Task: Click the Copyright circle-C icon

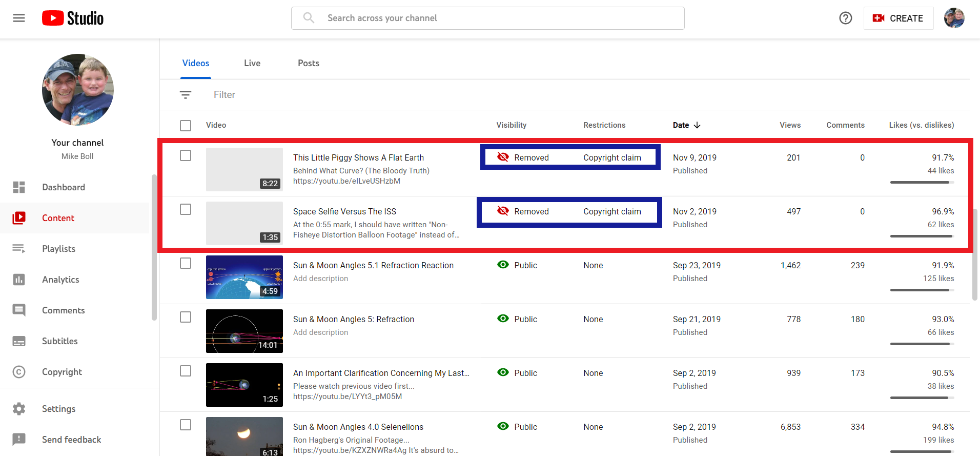Action: coord(19,372)
